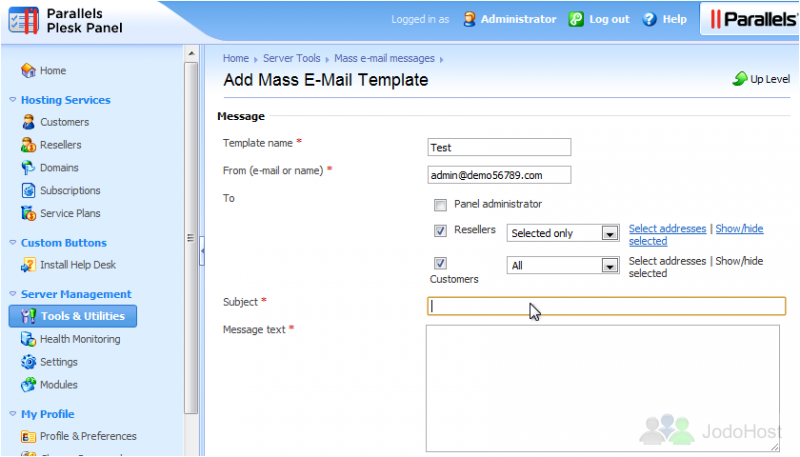Go to Server Tools breadcrumb link
Image resolution: width=800 pixels, height=457 pixels.
[291, 58]
